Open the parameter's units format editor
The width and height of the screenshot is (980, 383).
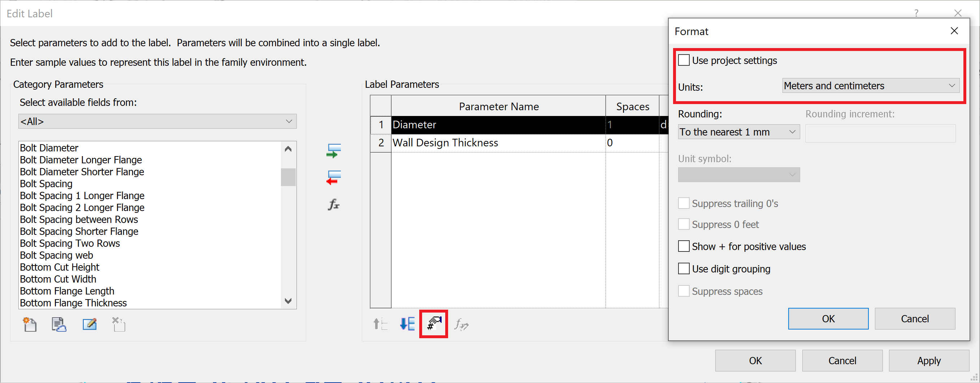pos(433,324)
